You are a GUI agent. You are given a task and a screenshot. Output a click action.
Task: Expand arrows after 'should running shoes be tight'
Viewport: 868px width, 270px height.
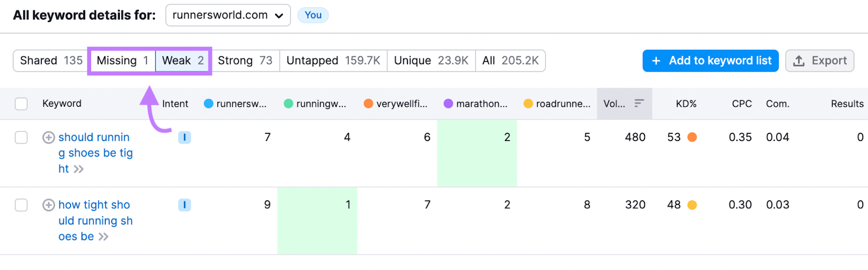coord(79,169)
